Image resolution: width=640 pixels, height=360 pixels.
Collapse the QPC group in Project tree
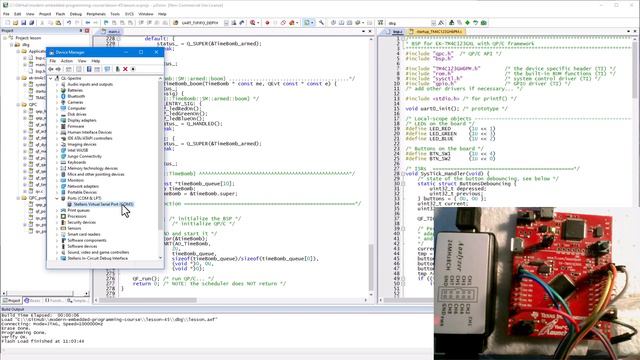coord(18,105)
